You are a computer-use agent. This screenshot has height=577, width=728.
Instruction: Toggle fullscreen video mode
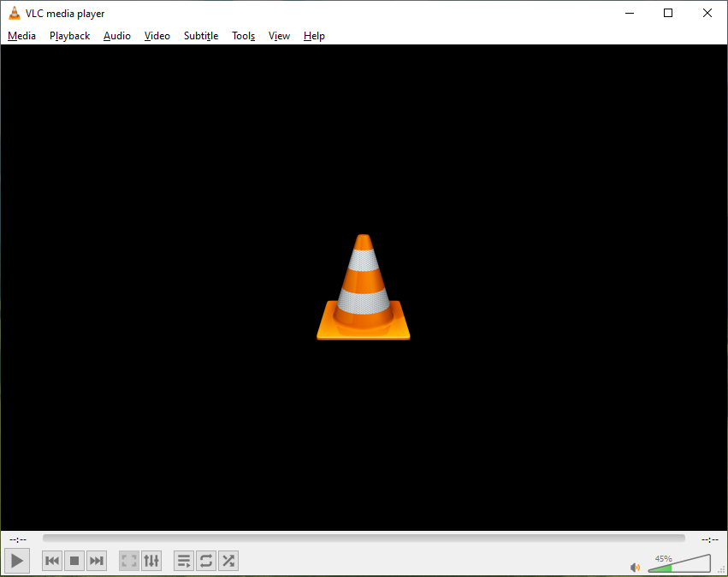point(129,561)
